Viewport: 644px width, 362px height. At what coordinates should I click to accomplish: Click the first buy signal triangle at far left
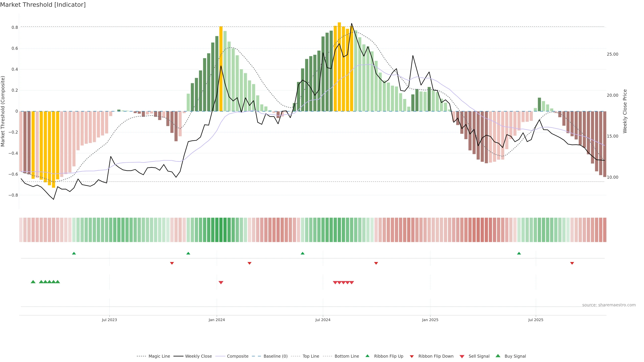pyautogui.click(x=33, y=282)
